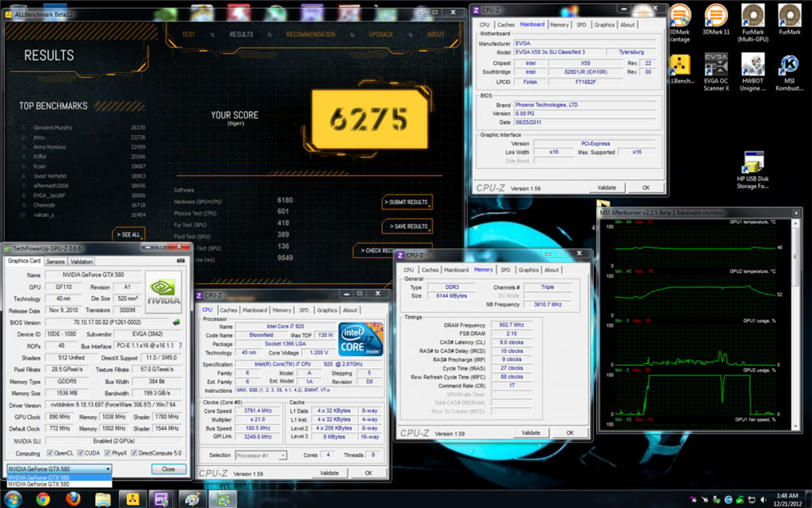
Task: Click the green checkmark tray icon
Action: tap(740, 500)
